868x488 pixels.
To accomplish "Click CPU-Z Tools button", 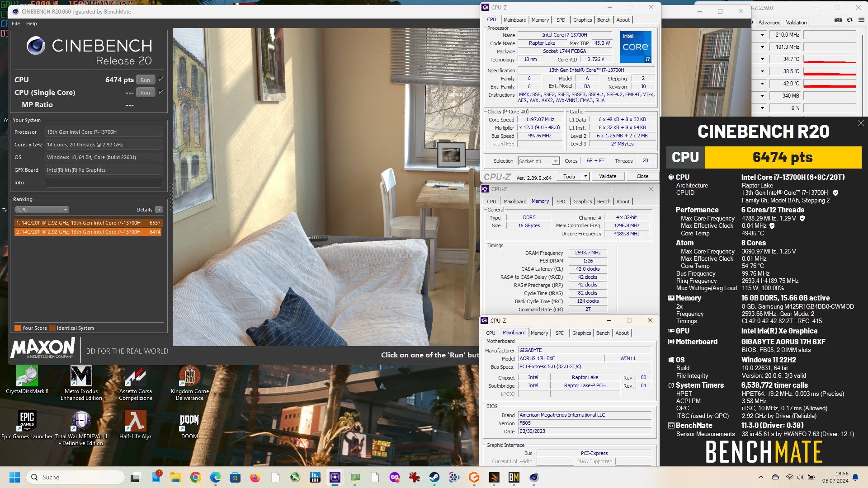I will [x=569, y=176].
